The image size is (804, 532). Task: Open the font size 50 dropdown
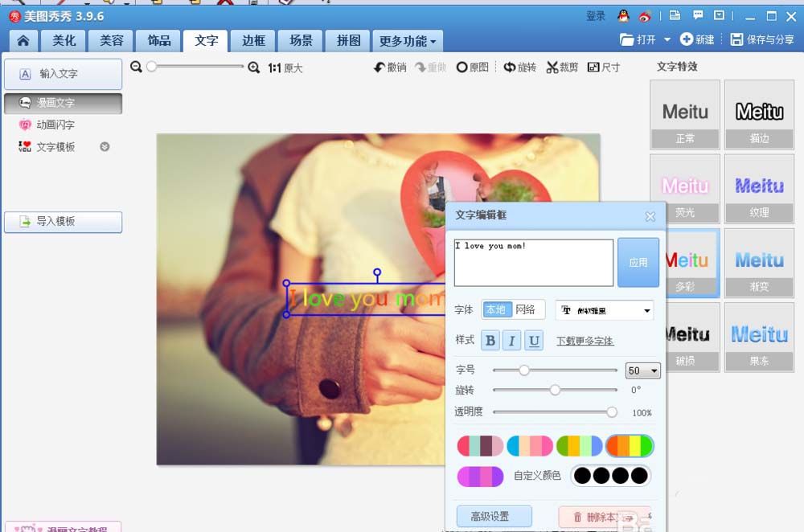click(x=642, y=370)
